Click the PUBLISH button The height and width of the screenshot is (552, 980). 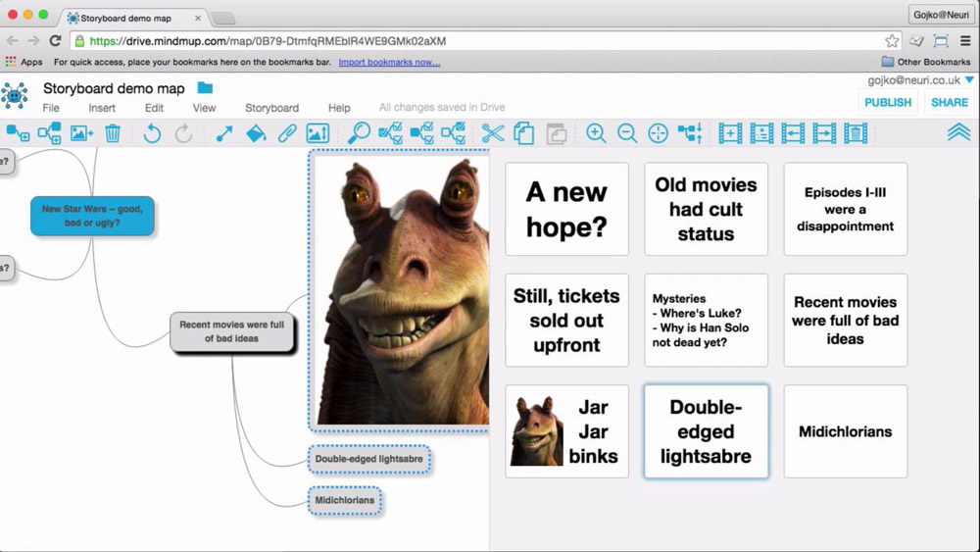point(888,102)
